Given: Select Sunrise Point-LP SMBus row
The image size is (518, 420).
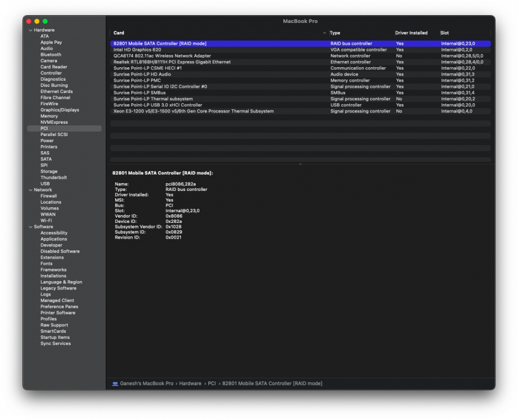Looking at the screenshot, I should (300, 93).
